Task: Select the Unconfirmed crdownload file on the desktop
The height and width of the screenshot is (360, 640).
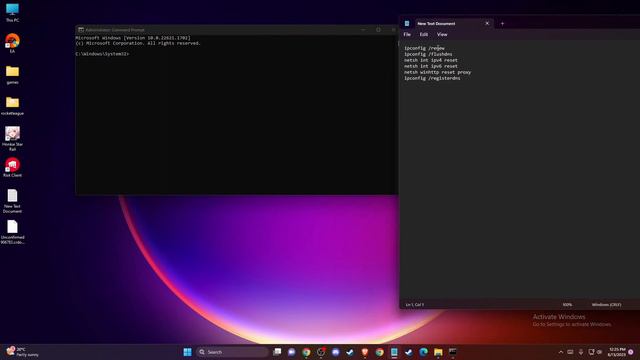Action: pyautogui.click(x=12, y=232)
